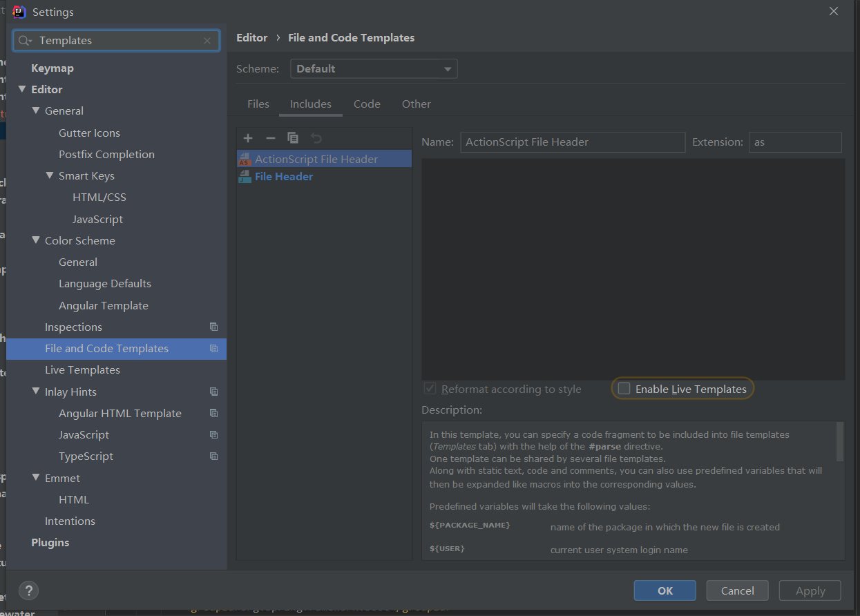Click the search magnifier icon
Screen dimensions: 860x616
(x=26, y=41)
